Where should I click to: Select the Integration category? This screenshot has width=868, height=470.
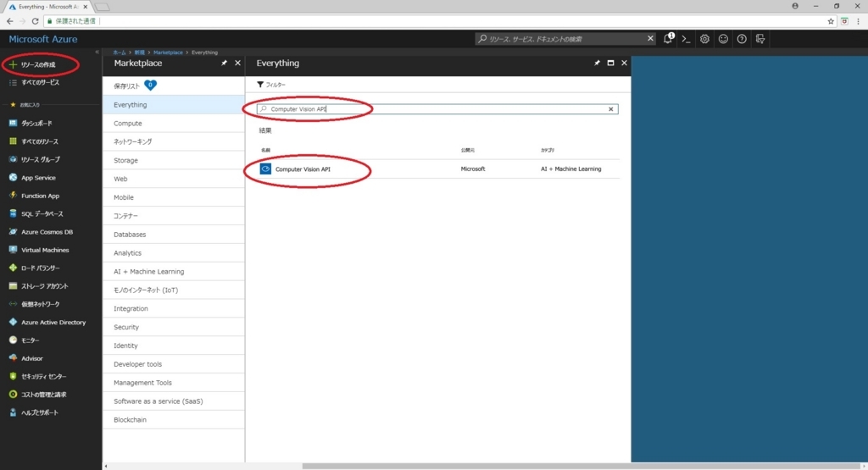(173, 308)
